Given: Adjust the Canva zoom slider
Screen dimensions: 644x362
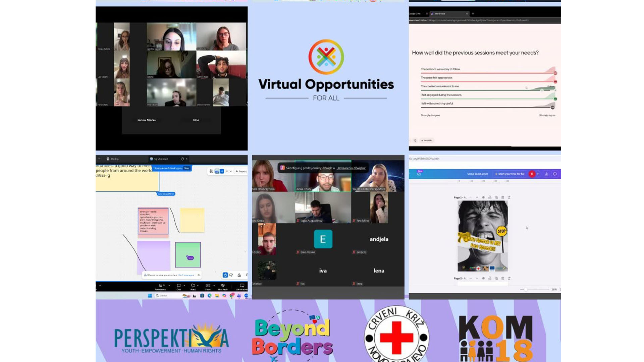Looking at the screenshot, I should pos(534,289).
